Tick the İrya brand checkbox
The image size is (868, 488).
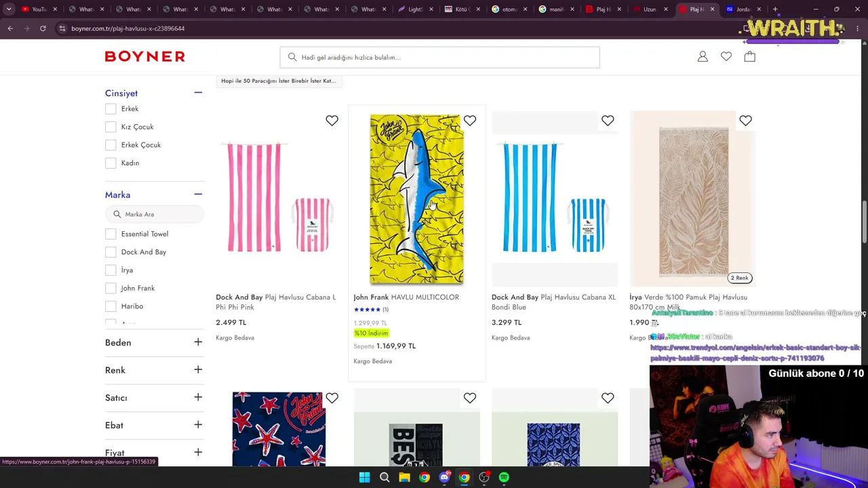[111, 270]
